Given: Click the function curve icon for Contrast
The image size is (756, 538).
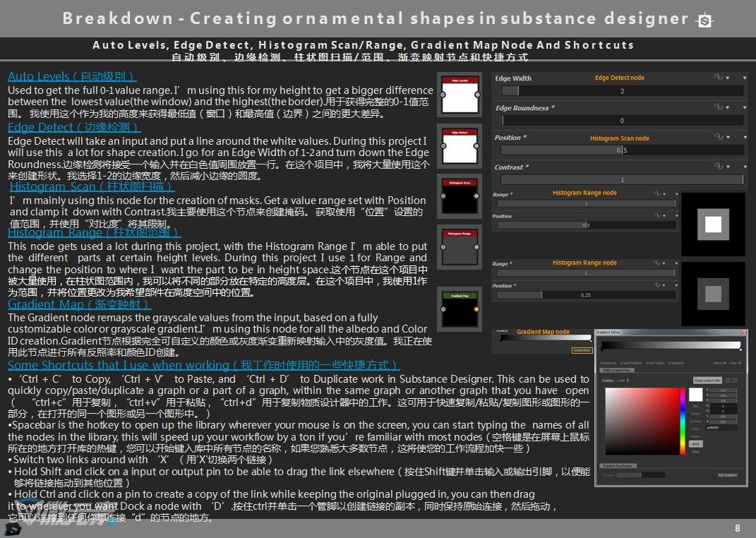Looking at the screenshot, I should point(719,167).
